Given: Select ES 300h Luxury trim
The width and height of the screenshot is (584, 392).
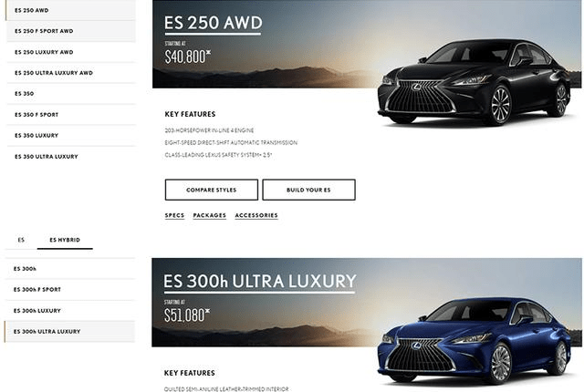Looking at the screenshot, I should coord(70,311).
